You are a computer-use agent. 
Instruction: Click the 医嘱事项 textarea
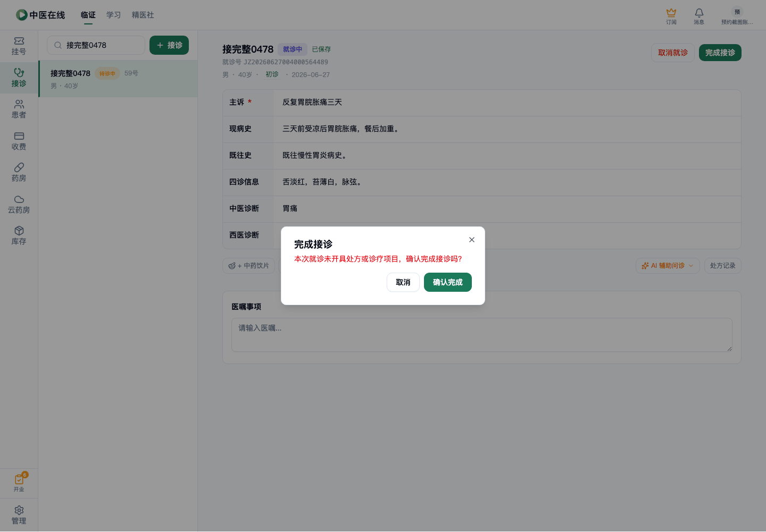click(x=482, y=335)
